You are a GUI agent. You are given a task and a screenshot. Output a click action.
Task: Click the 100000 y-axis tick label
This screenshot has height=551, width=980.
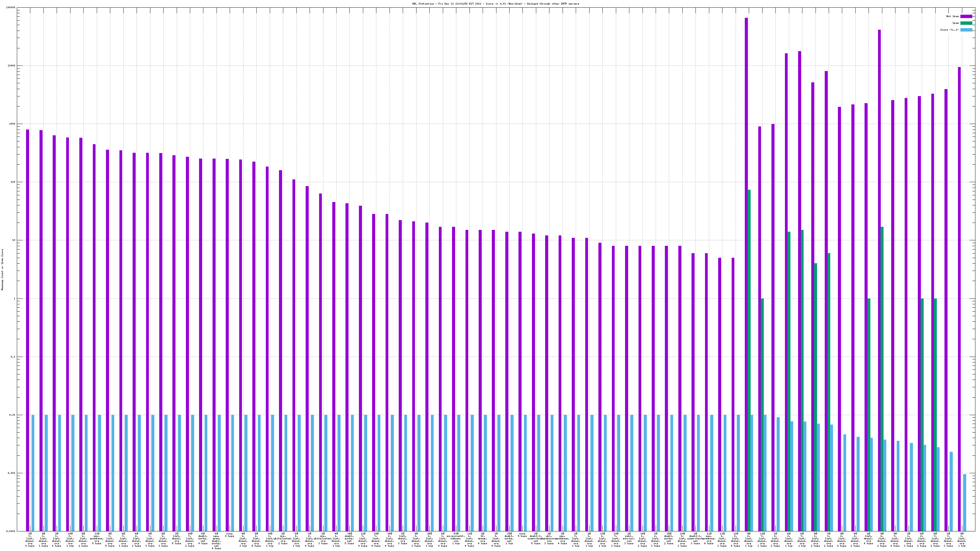click(x=11, y=8)
